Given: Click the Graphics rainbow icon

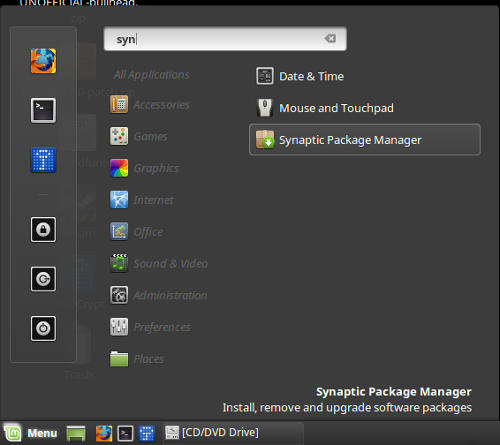Looking at the screenshot, I should (x=119, y=168).
